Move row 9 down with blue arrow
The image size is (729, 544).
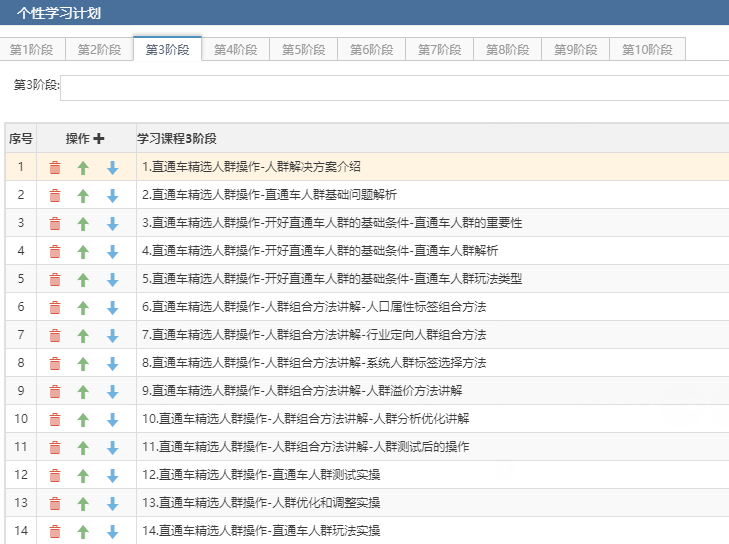[112, 392]
